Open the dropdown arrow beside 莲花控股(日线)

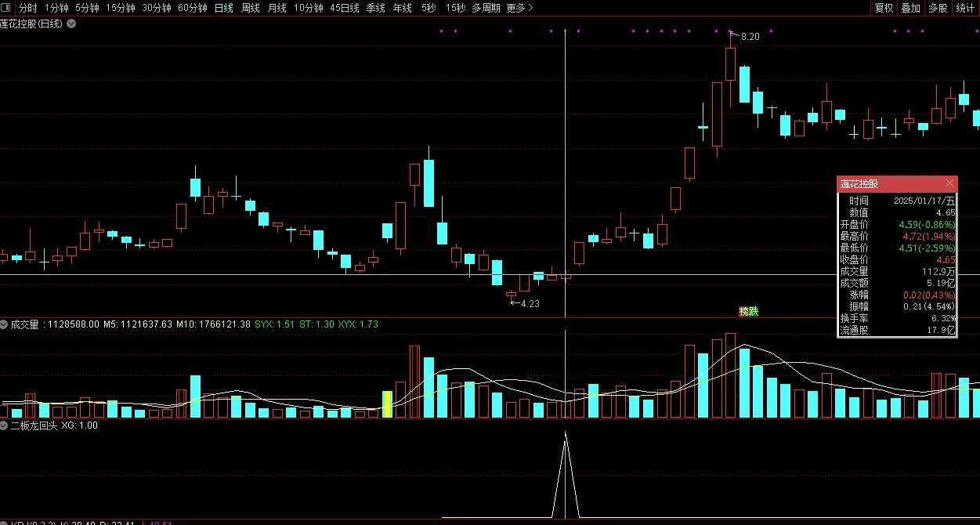71,24
